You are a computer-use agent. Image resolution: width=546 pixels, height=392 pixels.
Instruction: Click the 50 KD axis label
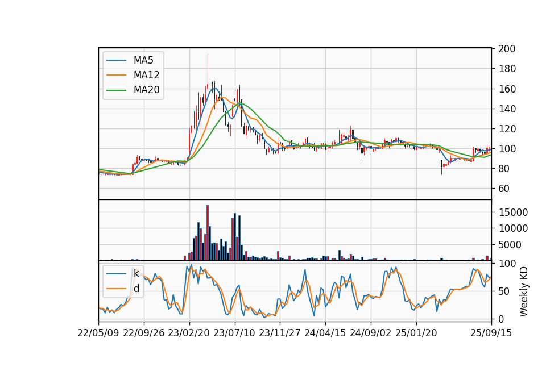pos(504,291)
